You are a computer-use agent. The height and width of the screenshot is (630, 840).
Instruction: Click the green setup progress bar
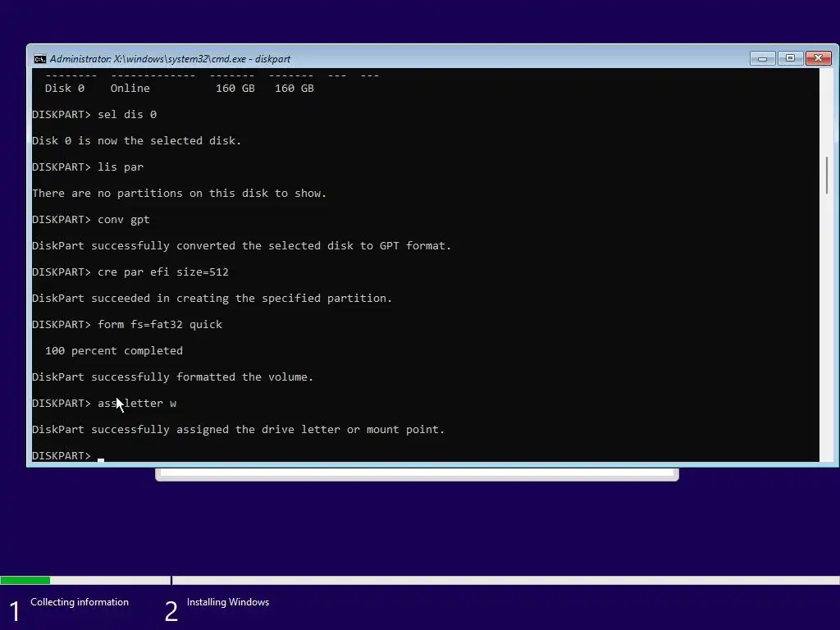[25, 580]
